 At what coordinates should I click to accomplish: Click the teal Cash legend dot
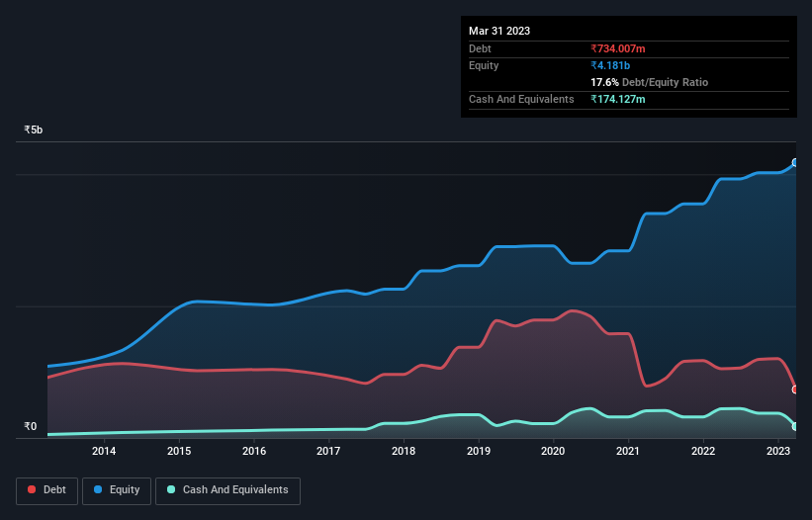[x=171, y=489]
